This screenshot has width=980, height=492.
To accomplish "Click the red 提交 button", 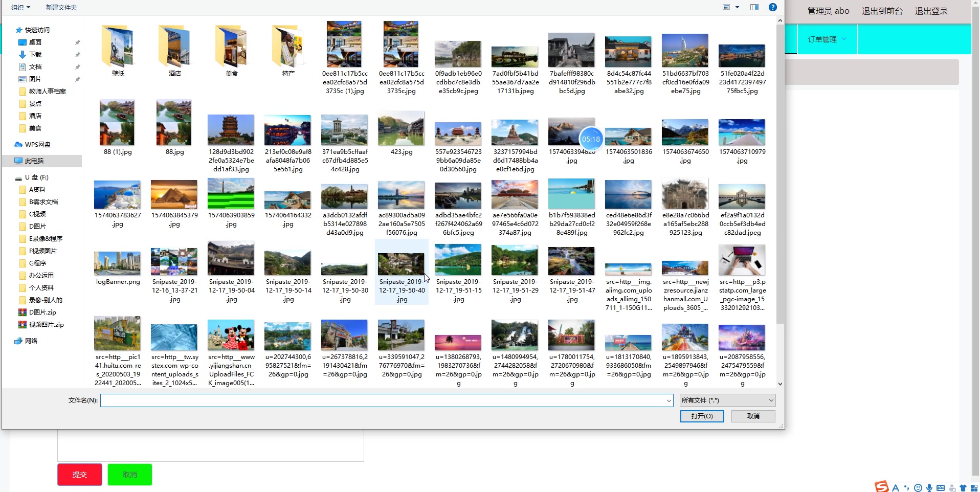I will [80, 475].
